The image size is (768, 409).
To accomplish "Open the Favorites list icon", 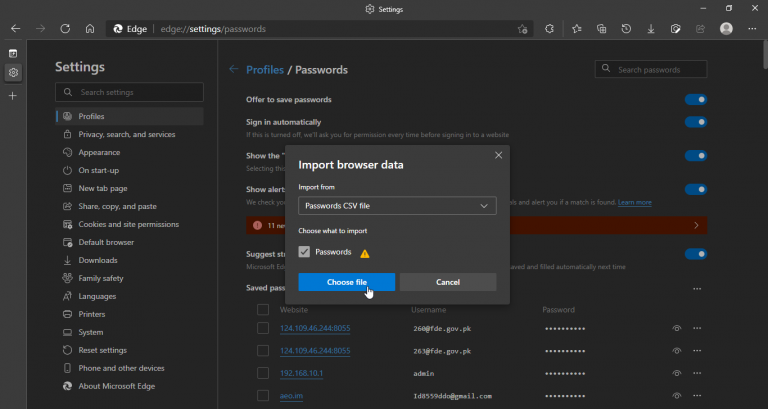I will point(577,29).
